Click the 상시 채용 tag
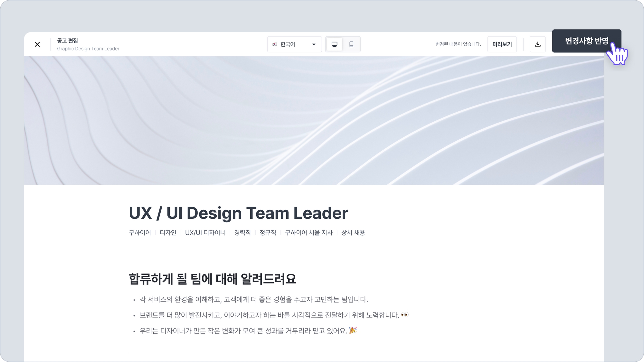 click(x=353, y=233)
